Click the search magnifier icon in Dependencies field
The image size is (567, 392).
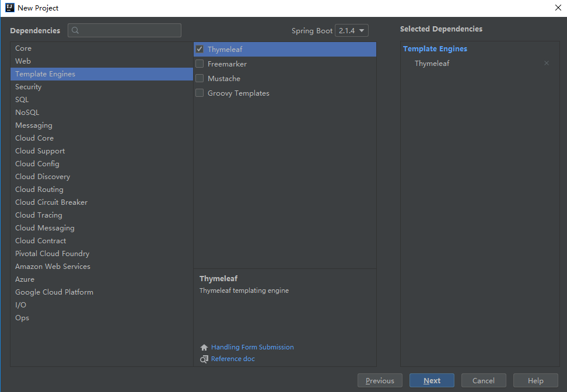(75, 30)
